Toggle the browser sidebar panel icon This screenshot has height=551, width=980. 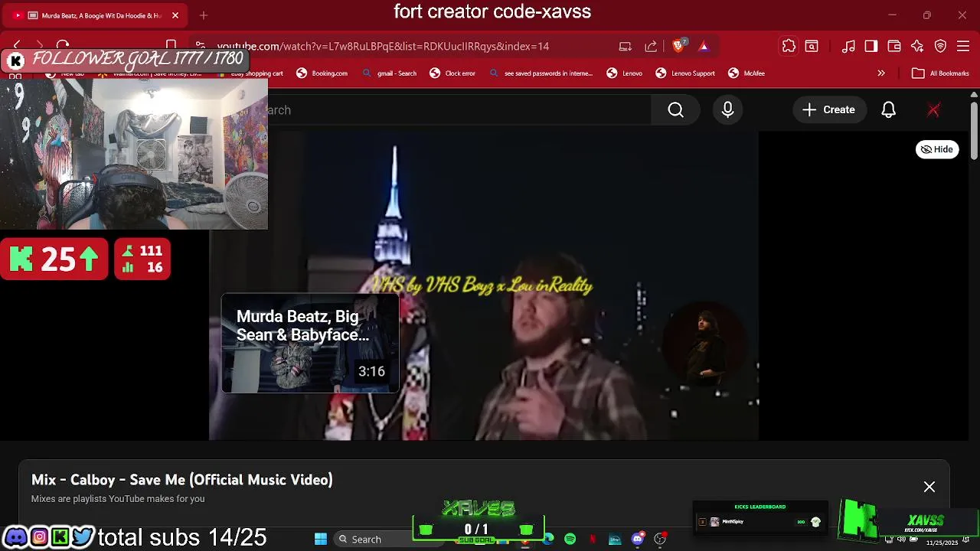871,46
